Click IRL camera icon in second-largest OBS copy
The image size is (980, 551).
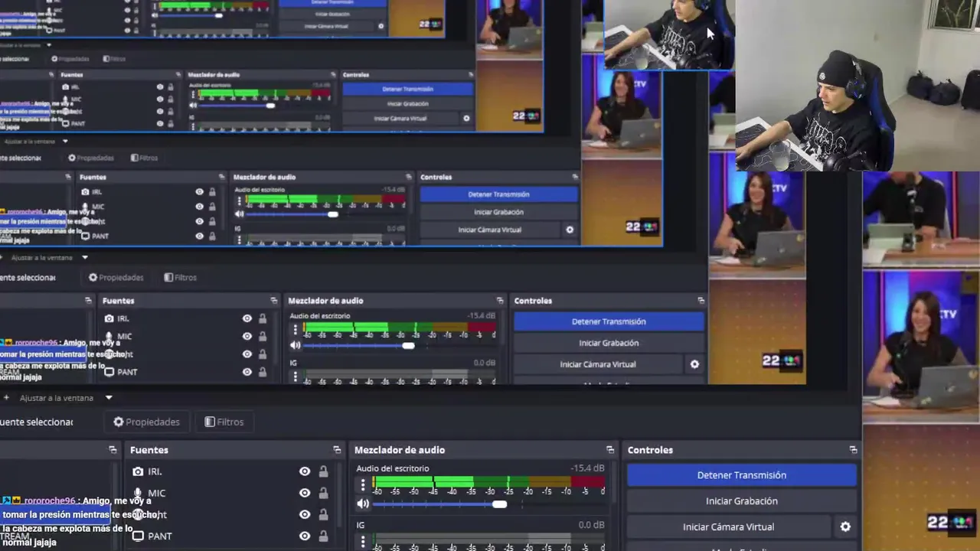(109, 318)
